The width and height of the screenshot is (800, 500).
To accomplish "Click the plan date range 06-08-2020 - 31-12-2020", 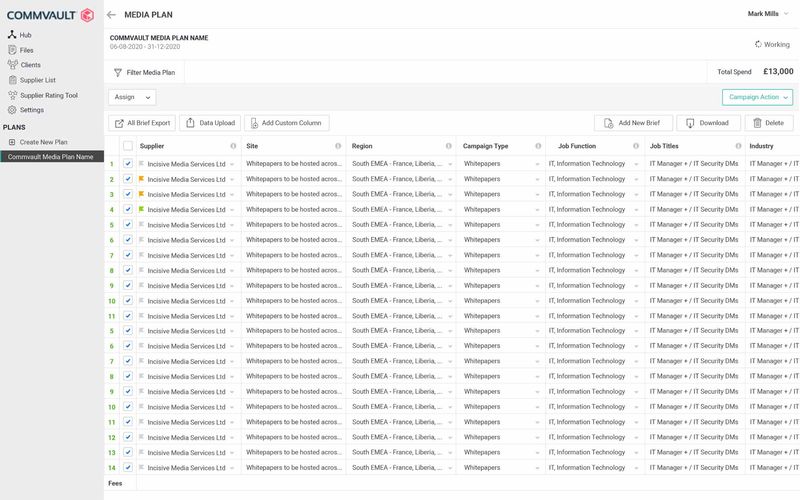I will coord(145,46).
